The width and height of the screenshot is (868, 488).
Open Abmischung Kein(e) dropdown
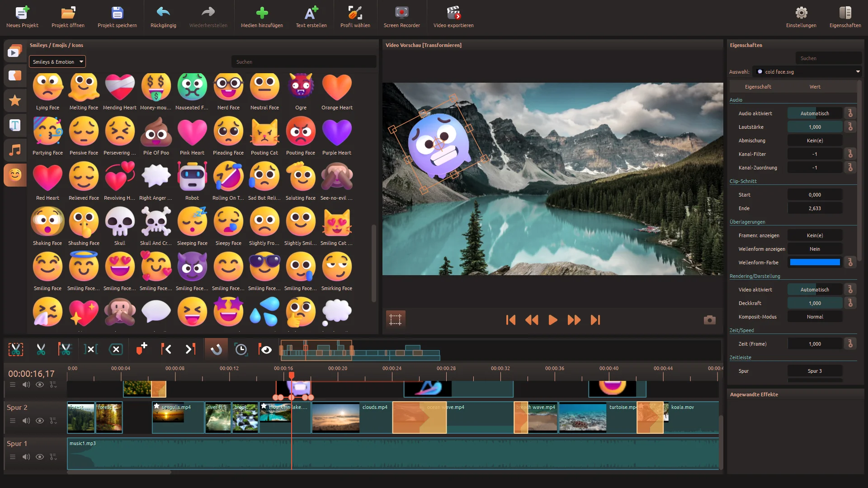pos(815,141)
